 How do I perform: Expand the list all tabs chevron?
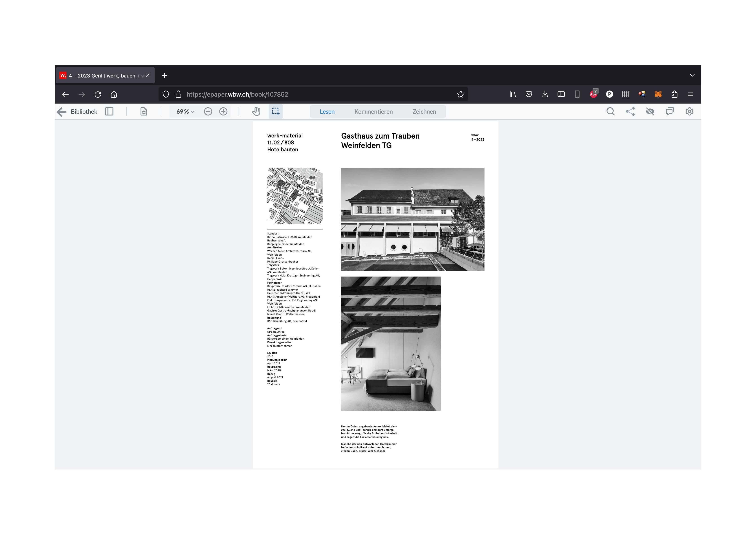click(x=692, y=75)
